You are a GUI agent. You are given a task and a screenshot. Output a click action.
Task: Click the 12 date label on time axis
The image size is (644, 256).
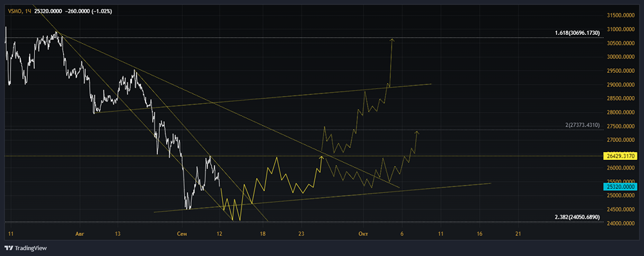pos(220,234)
